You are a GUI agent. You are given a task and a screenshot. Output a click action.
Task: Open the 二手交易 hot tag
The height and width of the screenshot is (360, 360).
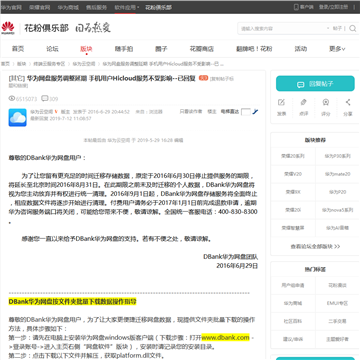tap(338, 321)
